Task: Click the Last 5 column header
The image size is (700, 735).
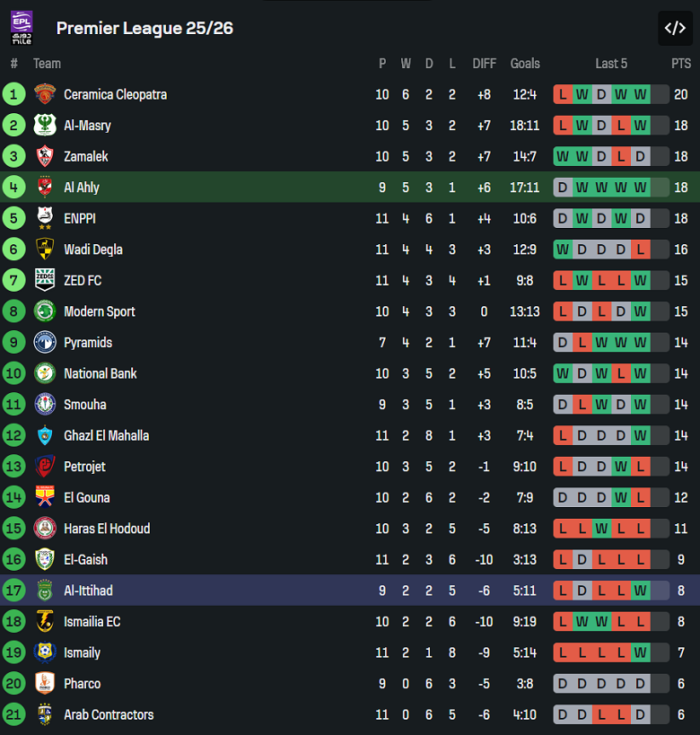Action: (x=611, y=64)
